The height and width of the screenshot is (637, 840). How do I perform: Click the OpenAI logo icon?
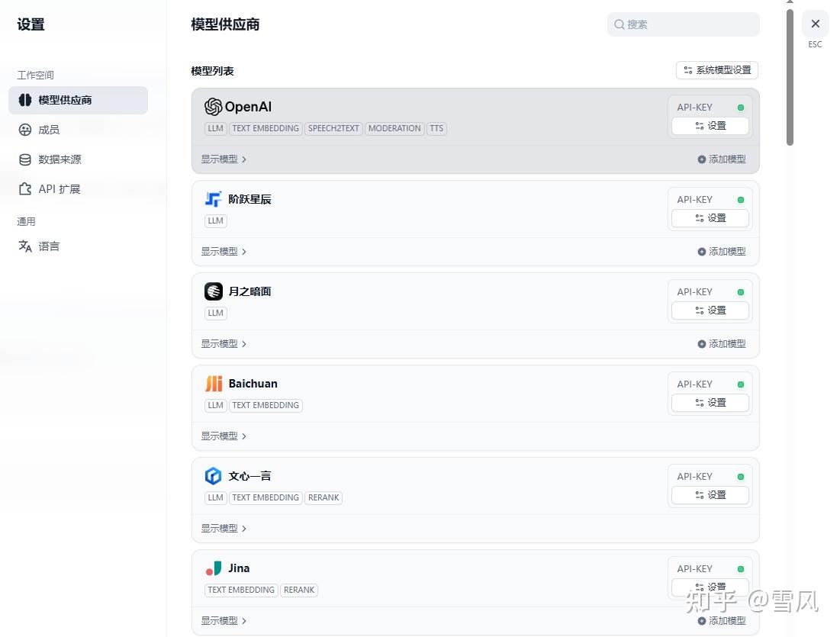point(213,107)
